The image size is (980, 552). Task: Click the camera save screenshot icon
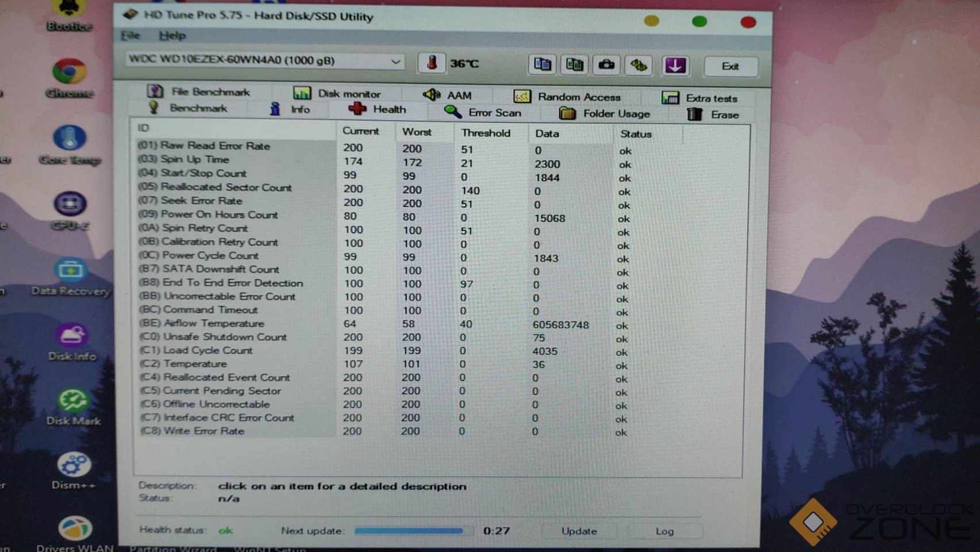(606, 65)
